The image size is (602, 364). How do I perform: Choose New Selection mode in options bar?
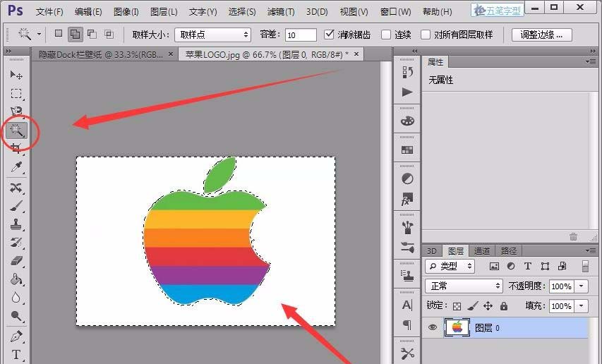[59, 34]
